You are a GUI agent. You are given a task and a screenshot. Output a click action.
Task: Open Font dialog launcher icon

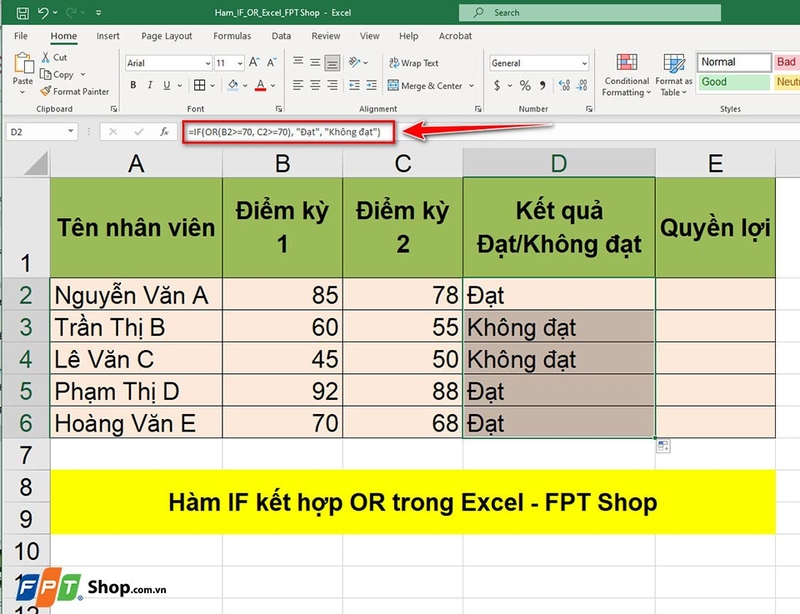coord(279,109)
